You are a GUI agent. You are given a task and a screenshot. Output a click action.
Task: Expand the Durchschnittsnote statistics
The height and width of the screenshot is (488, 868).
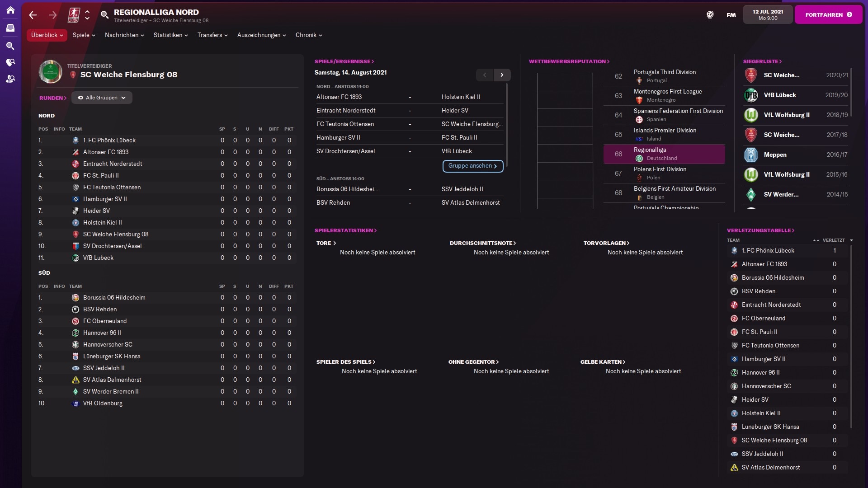tap(483, 243)
